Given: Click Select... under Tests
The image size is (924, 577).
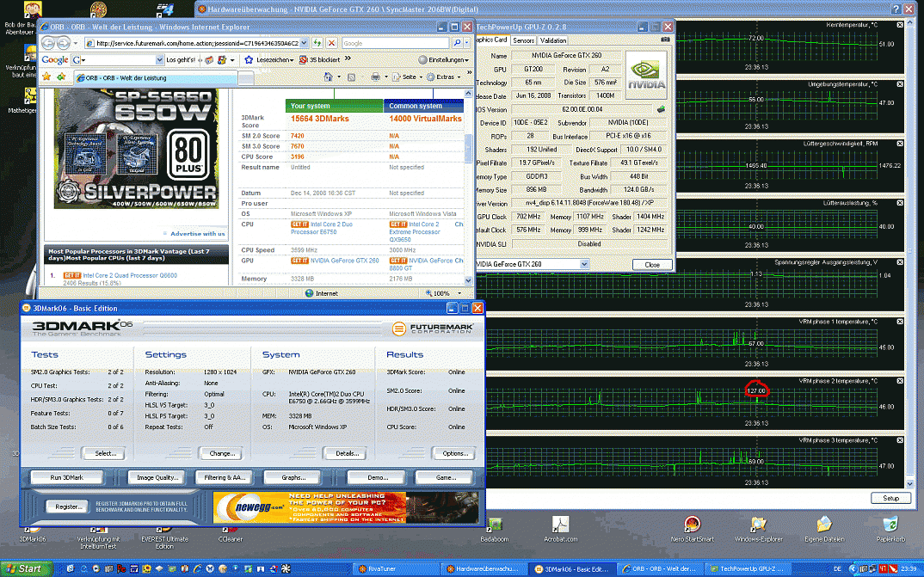Looking at the screenshot, I should [x=106, y=453].
